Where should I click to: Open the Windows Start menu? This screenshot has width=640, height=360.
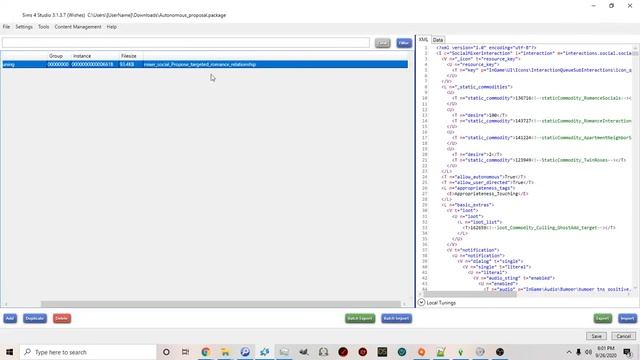9,352
